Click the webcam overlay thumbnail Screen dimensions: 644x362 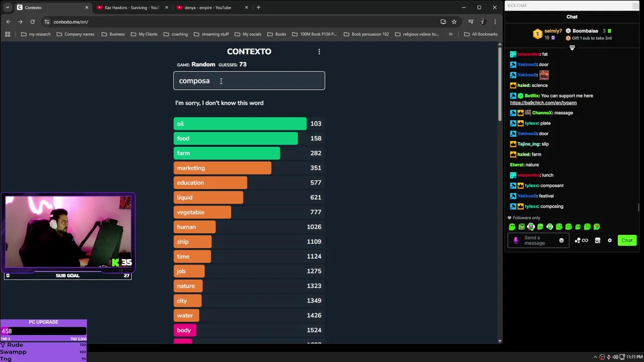point(68,232)
